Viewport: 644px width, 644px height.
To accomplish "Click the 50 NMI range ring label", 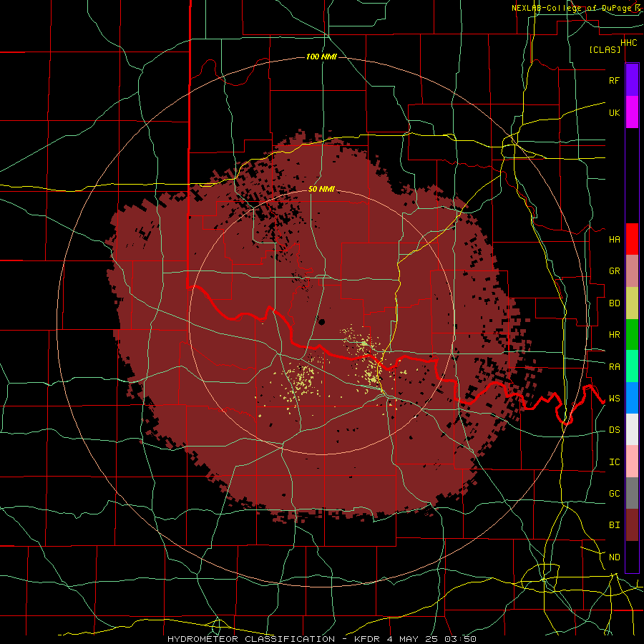I will point(321,189).
